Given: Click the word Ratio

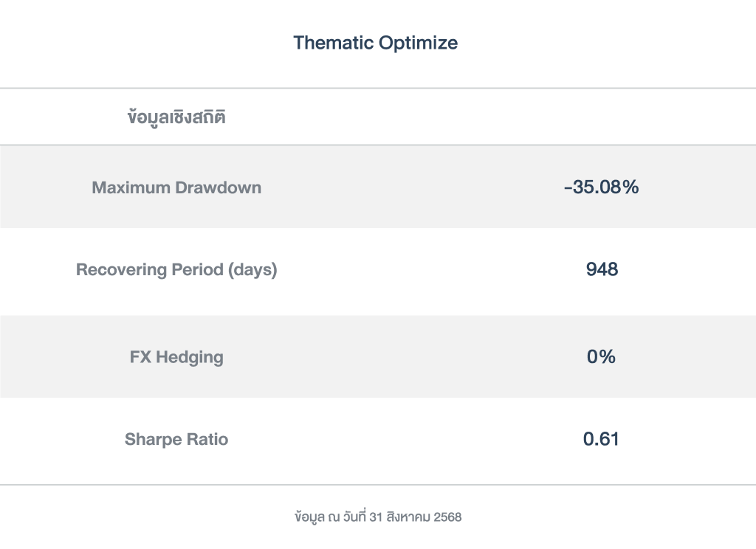Looking at the screenshot, I should point(207,440).
